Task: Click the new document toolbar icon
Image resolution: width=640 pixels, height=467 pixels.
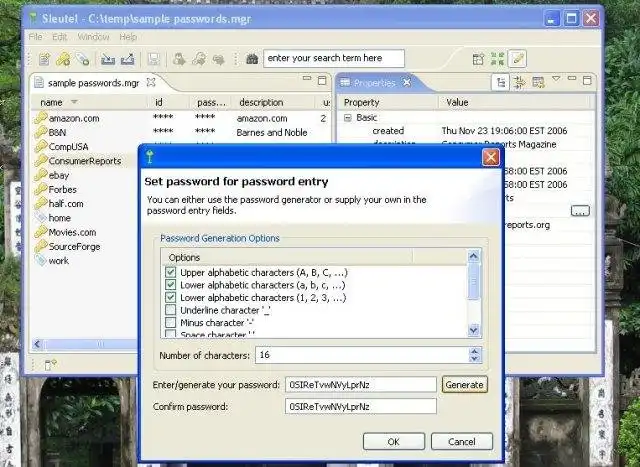Action: coord(44,59)
